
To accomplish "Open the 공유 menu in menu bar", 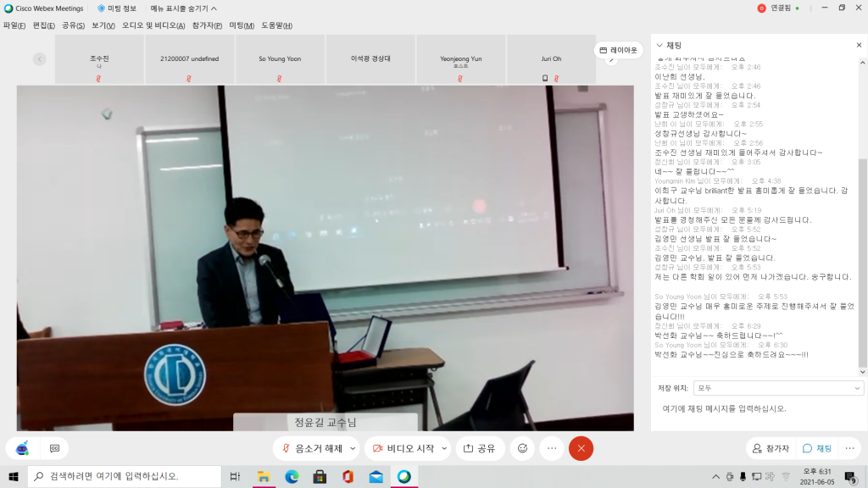I will 73,25.
